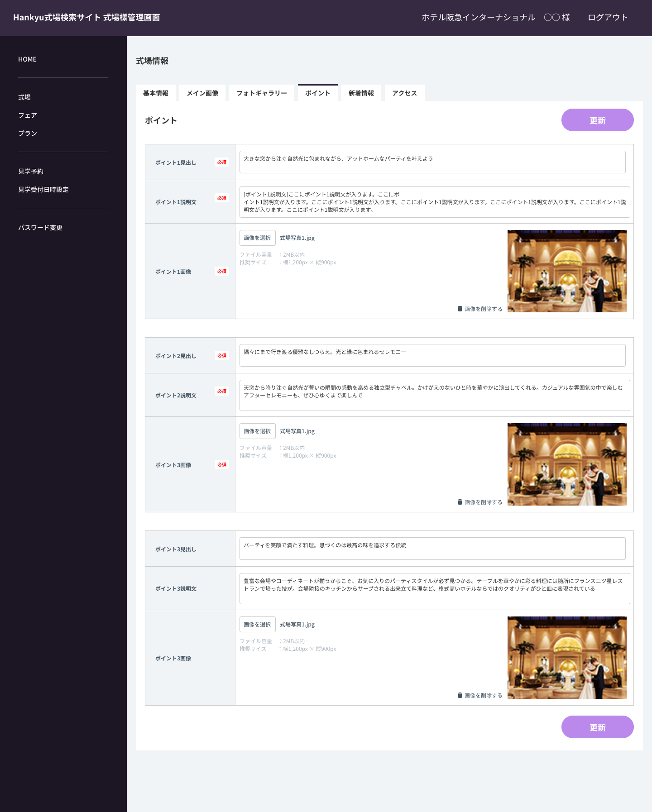Go to パスワード変更 in sidebar

(x=40, y=228)
